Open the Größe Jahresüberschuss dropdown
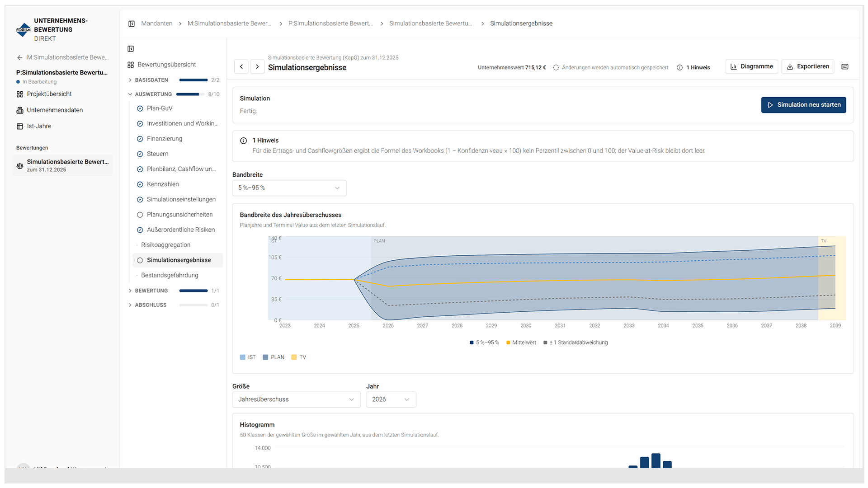The image size is (868, 488). [x=297, y=399]
